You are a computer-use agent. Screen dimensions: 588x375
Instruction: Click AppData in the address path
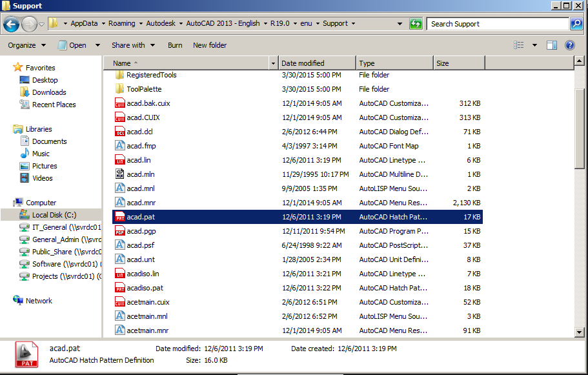(x=84, y=23)
